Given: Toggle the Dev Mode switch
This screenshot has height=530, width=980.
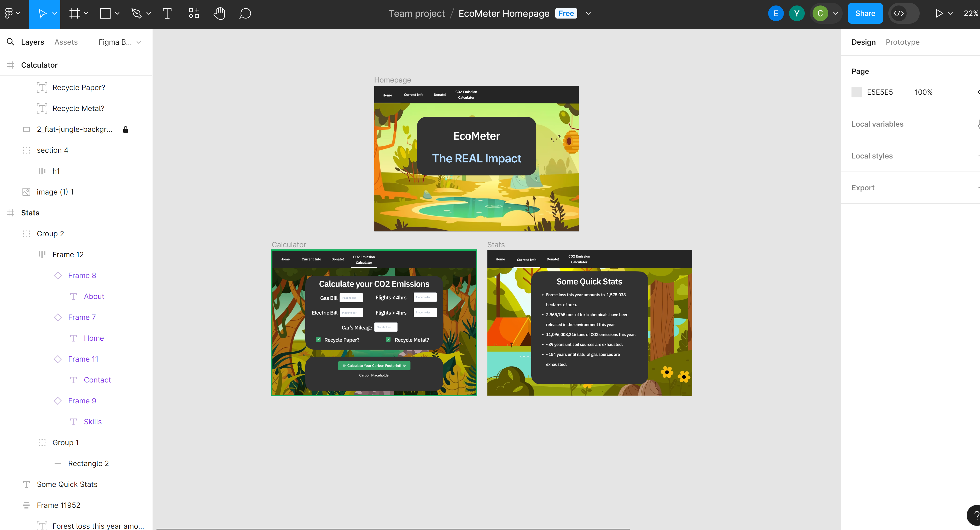Looking at the screenshot, I should (904, 14).
